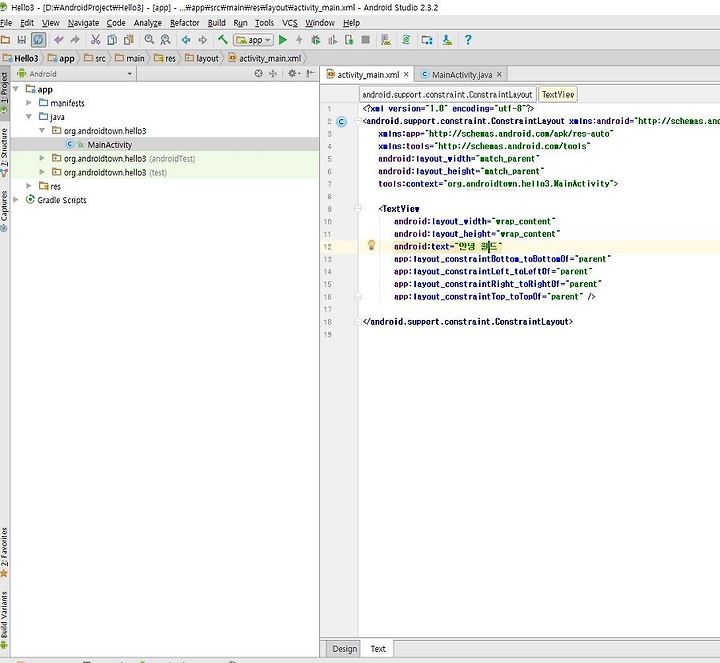Open the Project Structure icon
Viewport: 720px width, 663px height.
coord(427,40)
